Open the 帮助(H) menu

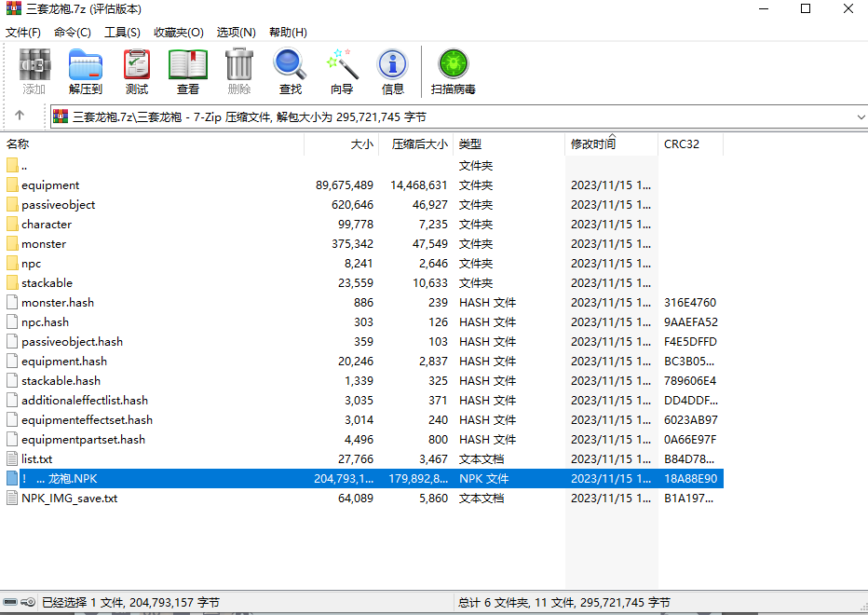point(289,32)
